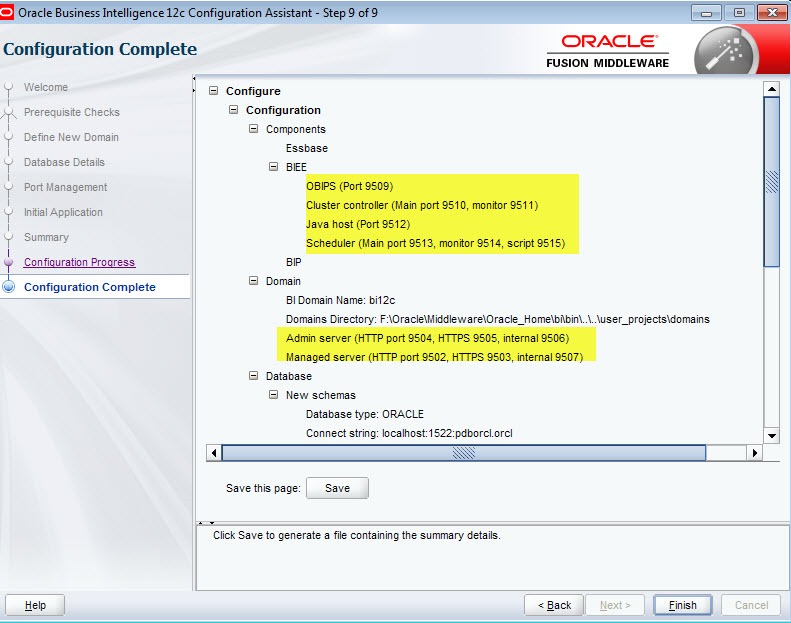Collapse the Configure tree node
This screenshot has height=623, width=791.
(213, 91)
